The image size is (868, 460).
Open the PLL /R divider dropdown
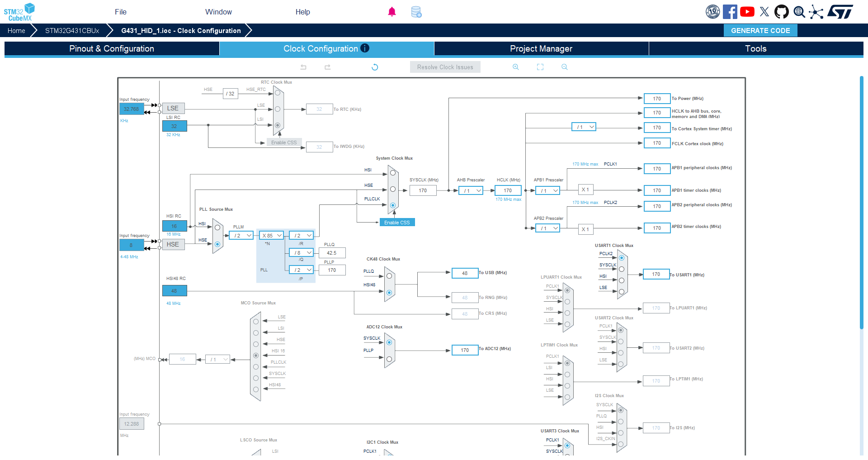tap(301, 235)
